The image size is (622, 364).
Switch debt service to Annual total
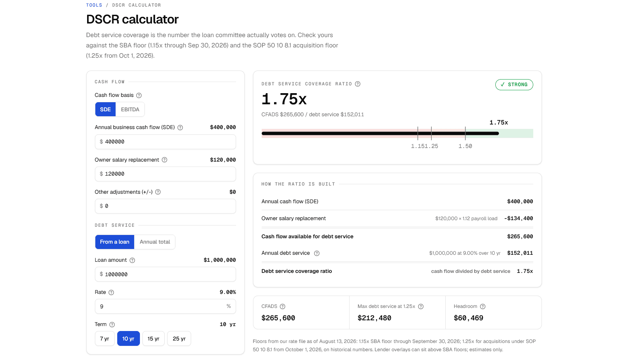(155, 242)
